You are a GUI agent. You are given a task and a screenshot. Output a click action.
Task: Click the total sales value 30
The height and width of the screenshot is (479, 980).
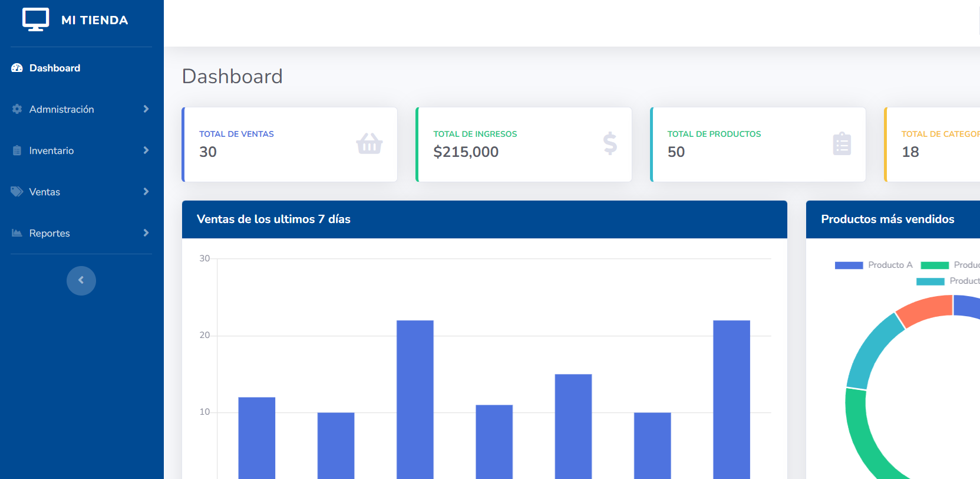click(x=208, y=152)
